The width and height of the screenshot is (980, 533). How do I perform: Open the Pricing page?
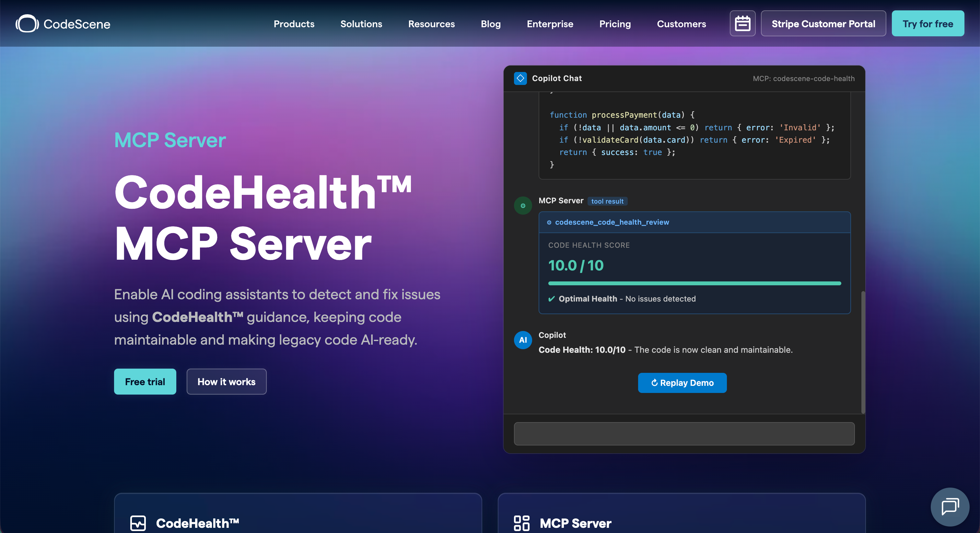coord(615,24)
